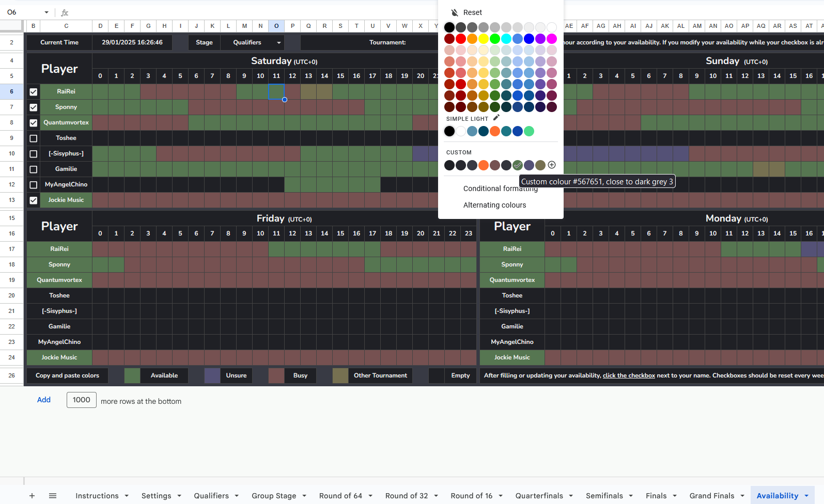This screenshot has height=504, width=824.
Task: Pick the orange Simple Light theme swatch
Action: [495, 131]
